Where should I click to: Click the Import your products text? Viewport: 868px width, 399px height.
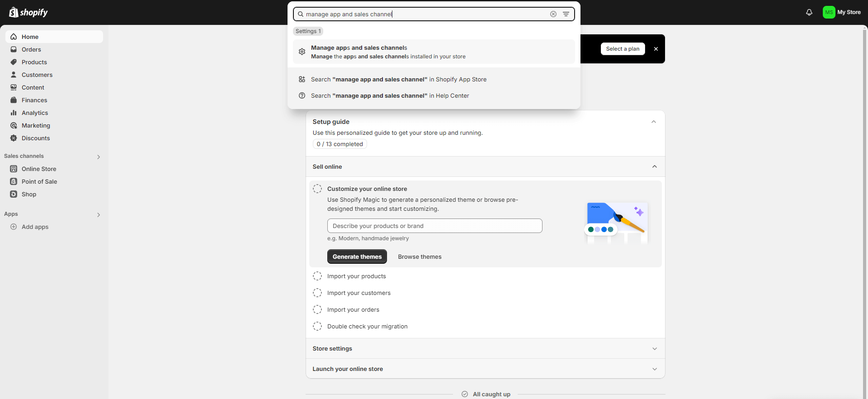tap(357, 276)
